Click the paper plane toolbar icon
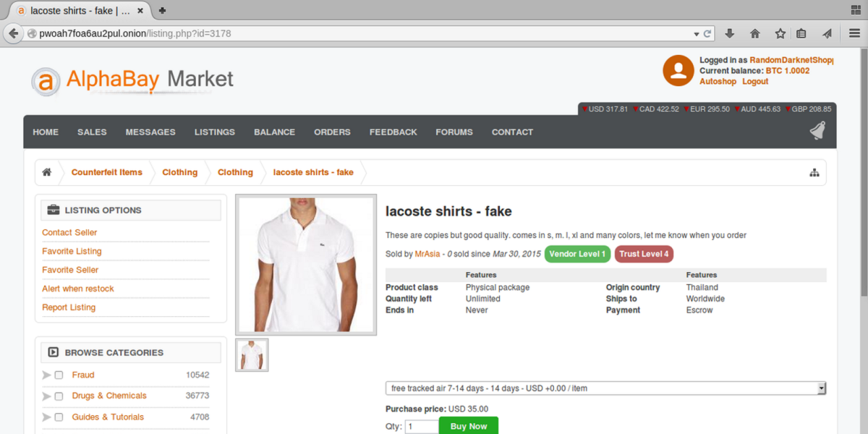 click(x=827, y=33)
